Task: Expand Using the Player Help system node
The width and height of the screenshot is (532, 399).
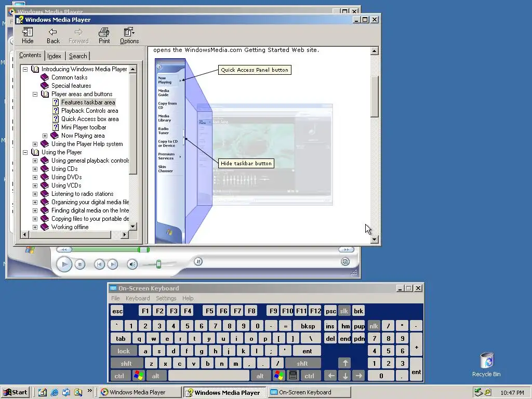Action: (35, 144)
